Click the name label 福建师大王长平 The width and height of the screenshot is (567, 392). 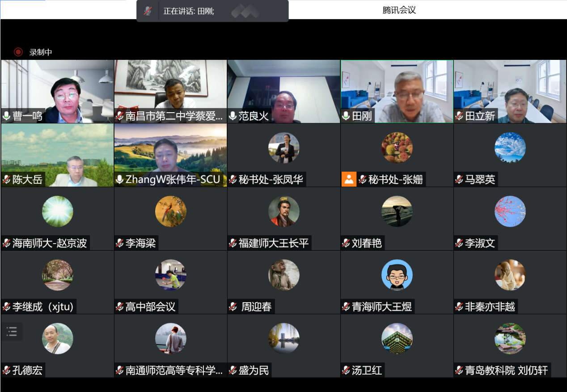point(274,243)
